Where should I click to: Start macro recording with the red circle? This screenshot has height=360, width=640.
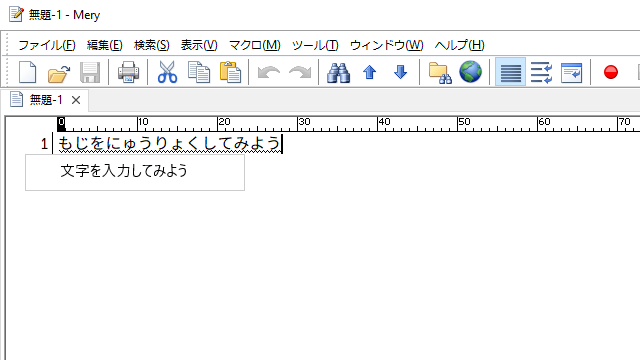click(611, 72)
